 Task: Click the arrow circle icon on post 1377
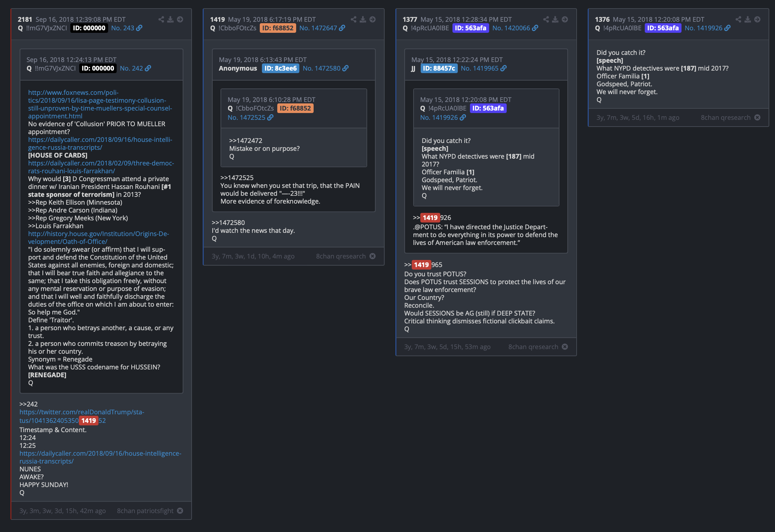tap(565, 19)
